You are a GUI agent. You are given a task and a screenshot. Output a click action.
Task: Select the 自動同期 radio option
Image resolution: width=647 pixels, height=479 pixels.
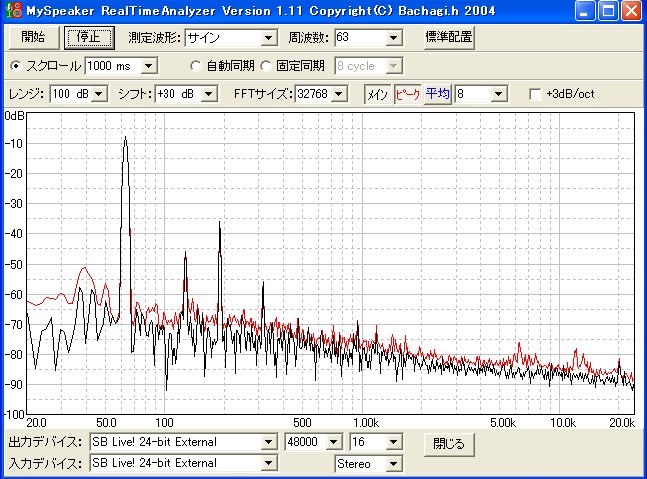196,66
